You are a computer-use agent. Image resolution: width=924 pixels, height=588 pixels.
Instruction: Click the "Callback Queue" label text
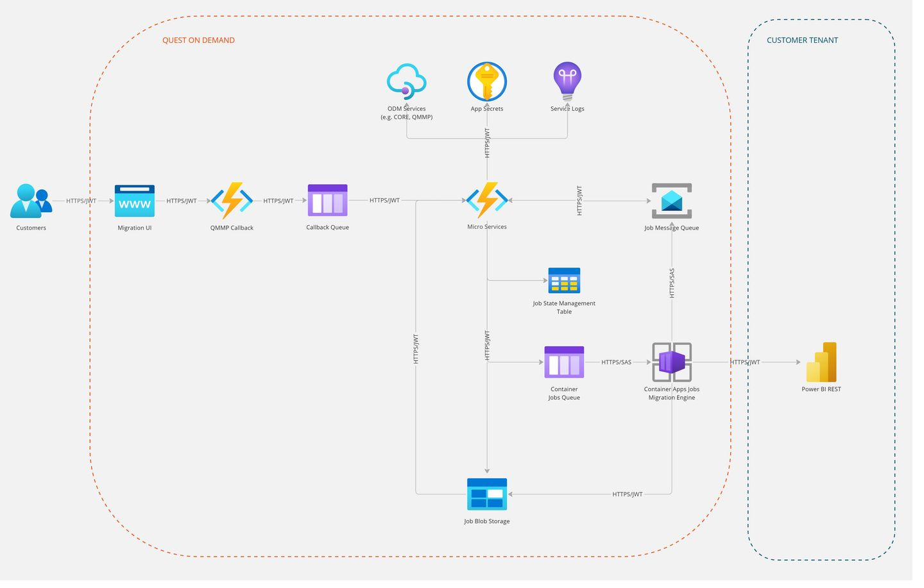click(x=327, y=227)
